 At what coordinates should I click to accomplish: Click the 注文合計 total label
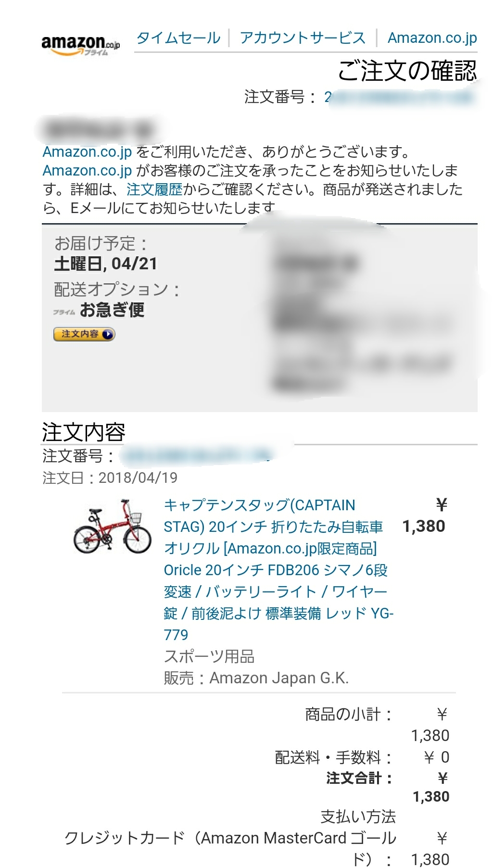pos(359,778)
